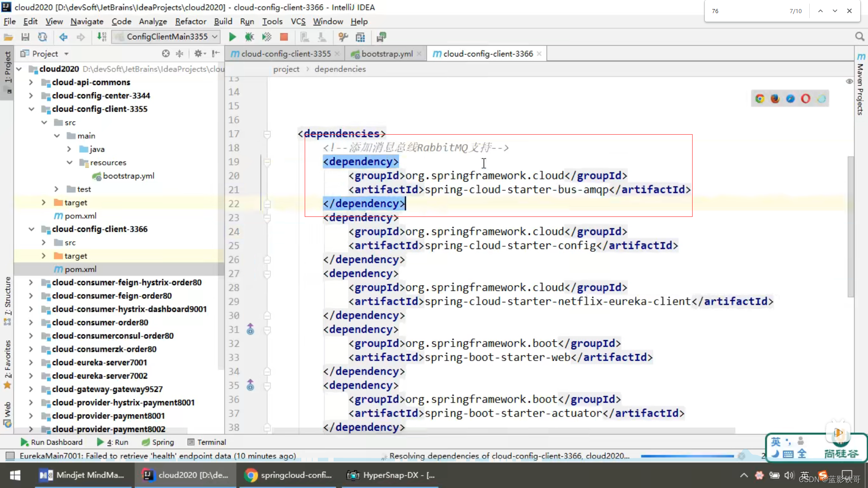868x488 pixels.
Task: Open in Opera browser icon in editor
Action: tap(806, 99)
